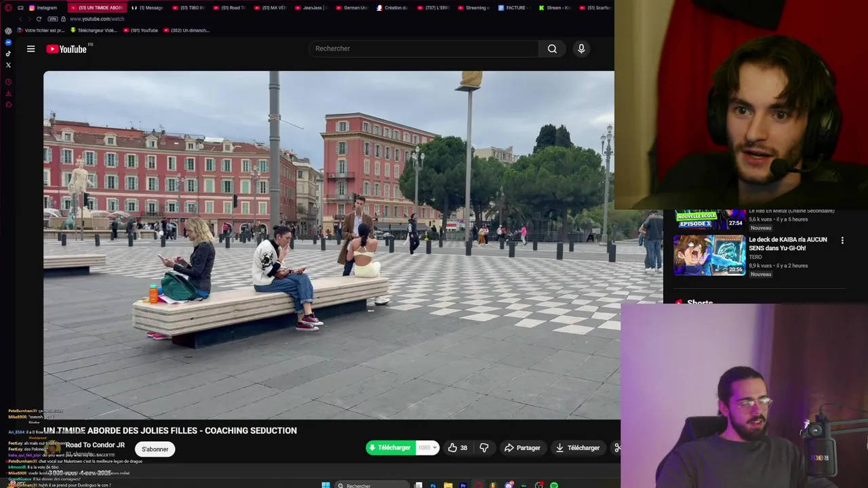Dislike the video with thumbs down

[x=484, y=448]
